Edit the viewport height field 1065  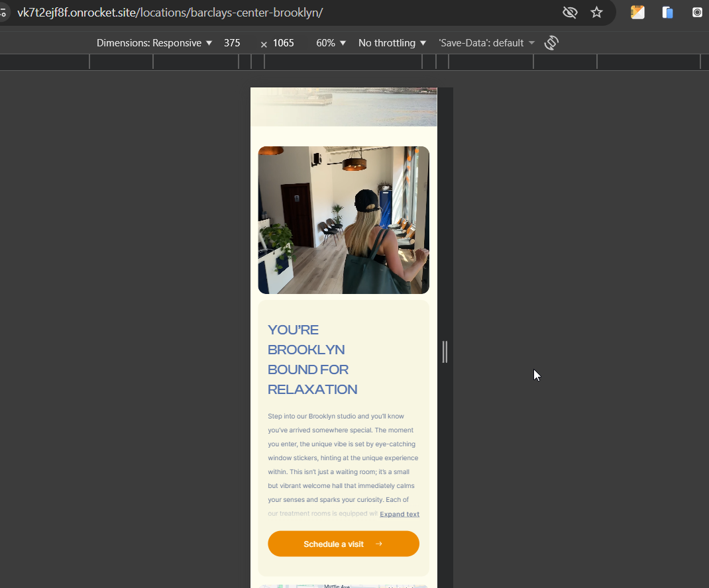284,43
